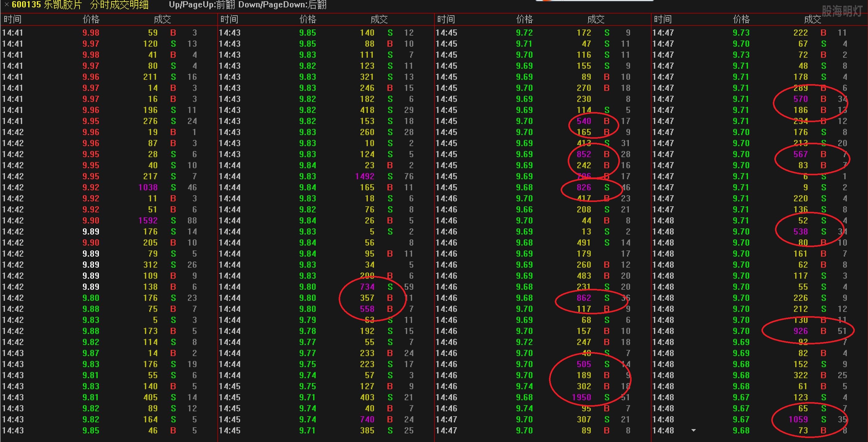The height and width of the screenshot is (442, 868).
Task: Click the 312 volume cell at 14:42
Action: coord(151,265)
